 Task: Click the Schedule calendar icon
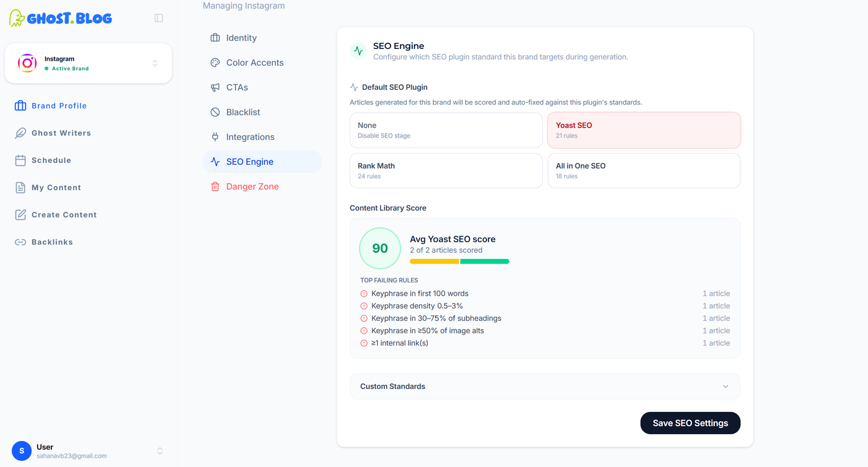coord(20,160)
